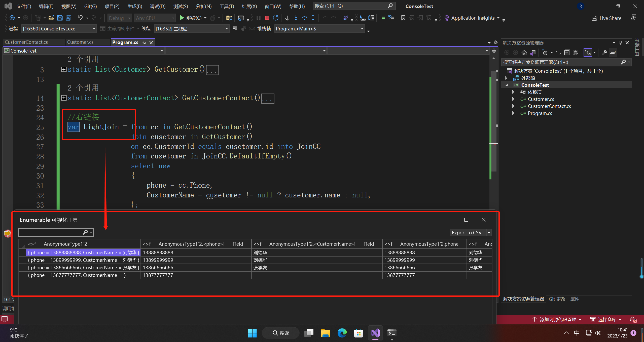Expand the collapsed GetCustomer method

tap(64, 69)
